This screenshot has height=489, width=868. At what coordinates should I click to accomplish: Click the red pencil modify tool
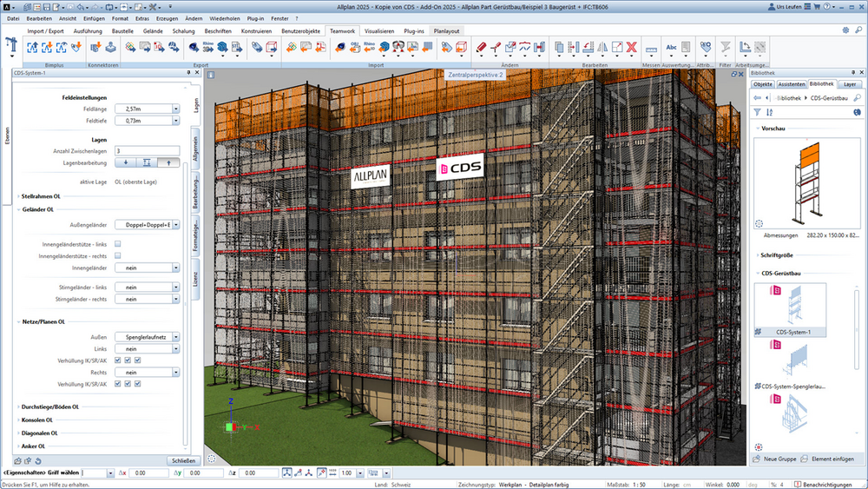click(481, 48)
